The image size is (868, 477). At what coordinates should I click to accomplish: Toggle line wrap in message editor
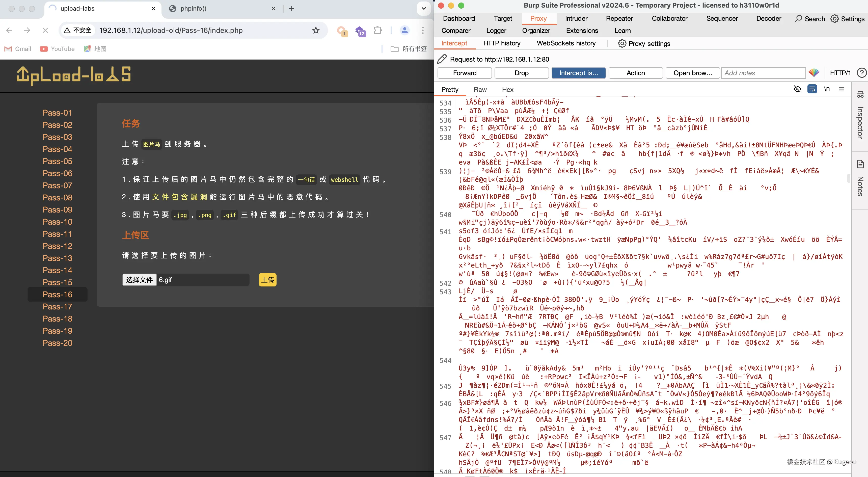(812, 89)
